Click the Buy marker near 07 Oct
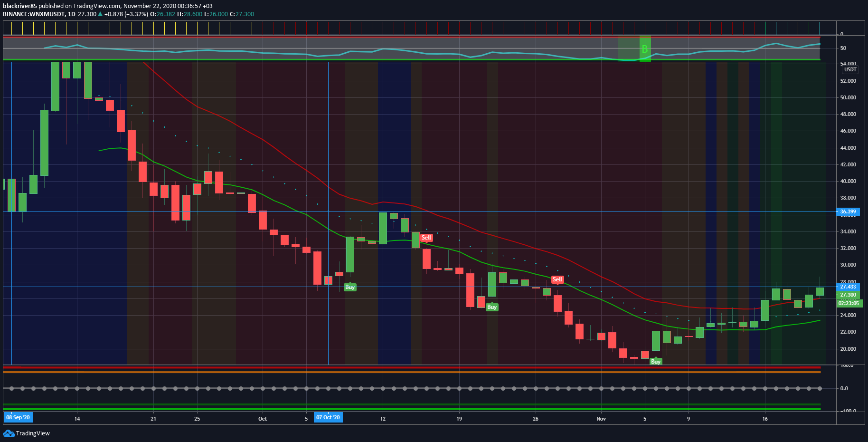868x442 pixels. (x=350, y=287)
